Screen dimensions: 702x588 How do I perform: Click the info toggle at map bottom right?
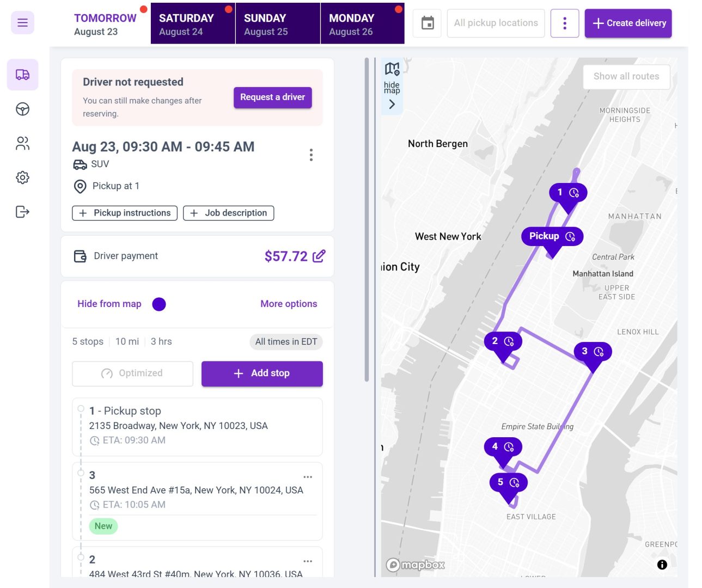(662, 565)
